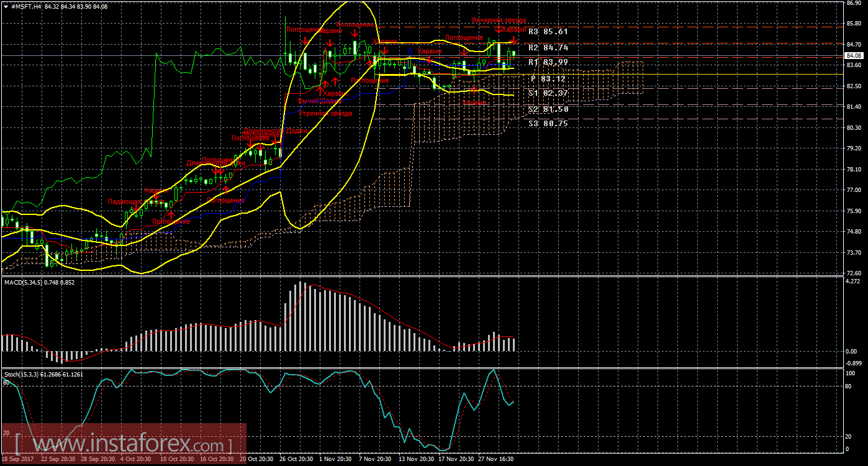Screen dimensions: 868x466
Task: Click the P 83.12 pivot level label
Action: pos(548,79)
